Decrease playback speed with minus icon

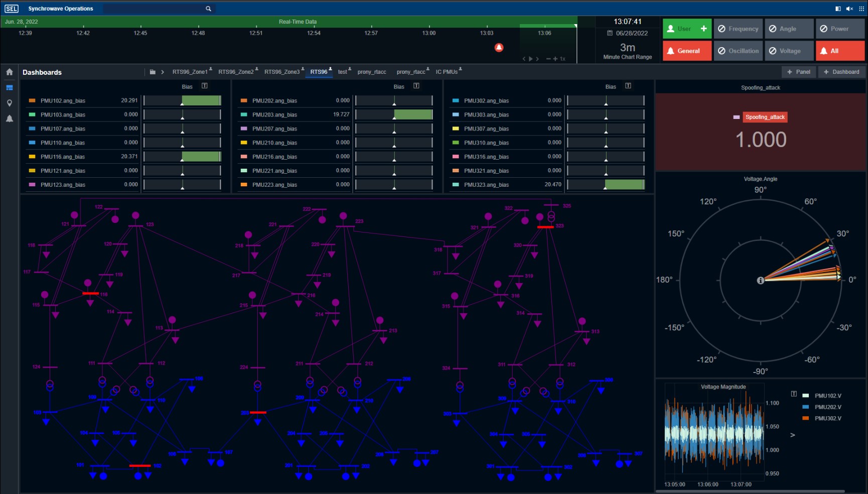[548, 59]
